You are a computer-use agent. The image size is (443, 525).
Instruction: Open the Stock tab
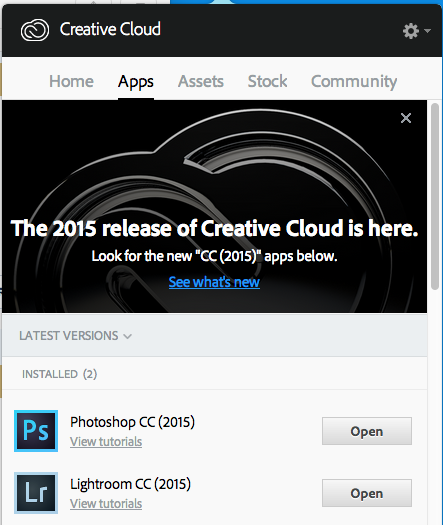coord(267,81)
